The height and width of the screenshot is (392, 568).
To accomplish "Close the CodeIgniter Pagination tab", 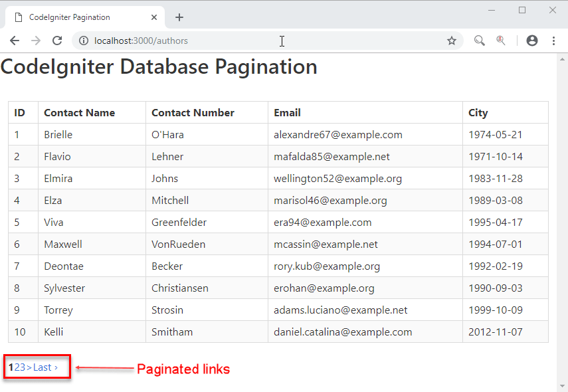I will 155,17.
